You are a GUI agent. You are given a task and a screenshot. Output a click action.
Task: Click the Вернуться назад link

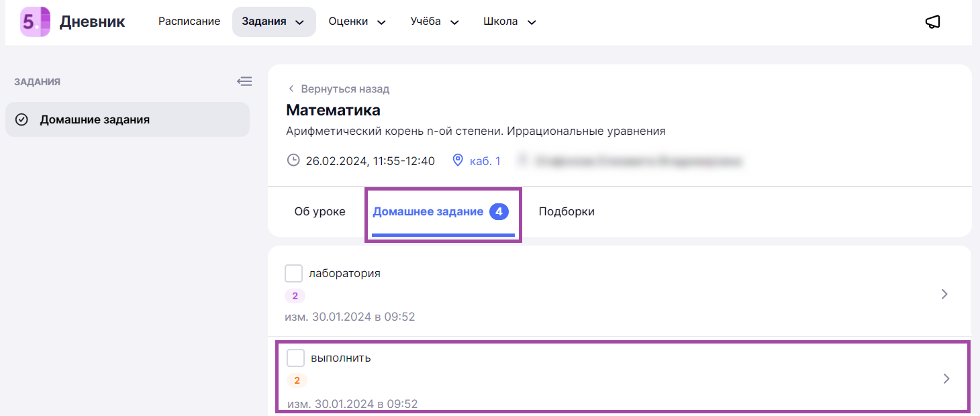tap(339, 89)
